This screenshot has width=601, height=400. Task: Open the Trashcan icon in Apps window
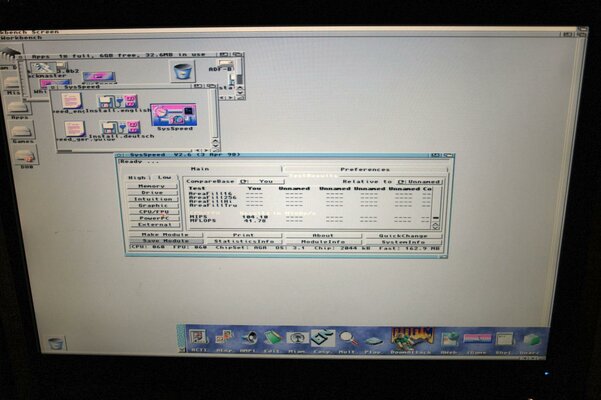182,71
